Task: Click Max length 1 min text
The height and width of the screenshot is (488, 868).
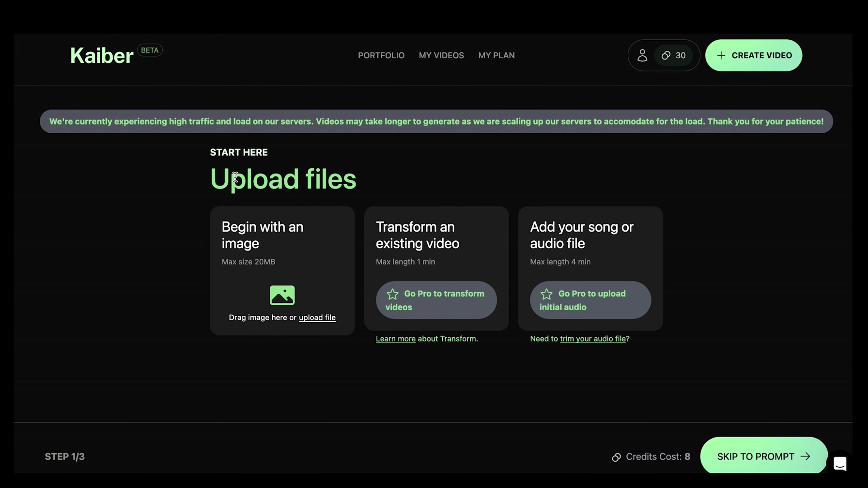Action: click(405, 262)
